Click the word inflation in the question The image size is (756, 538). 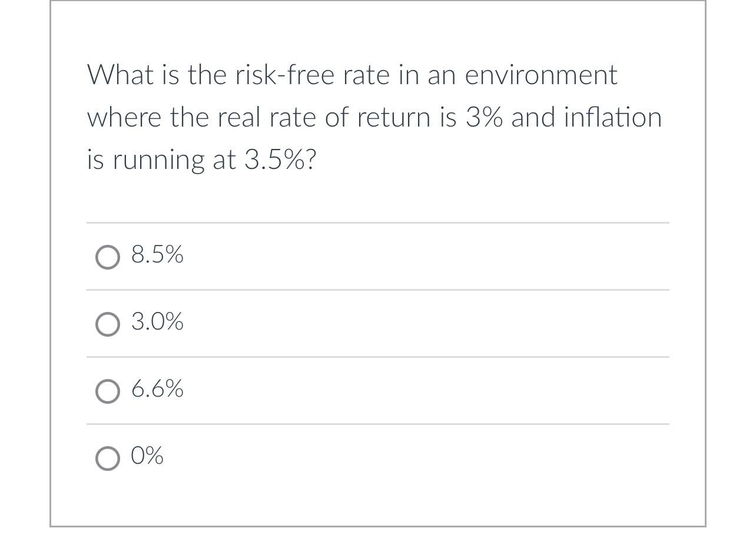point(613,117)
